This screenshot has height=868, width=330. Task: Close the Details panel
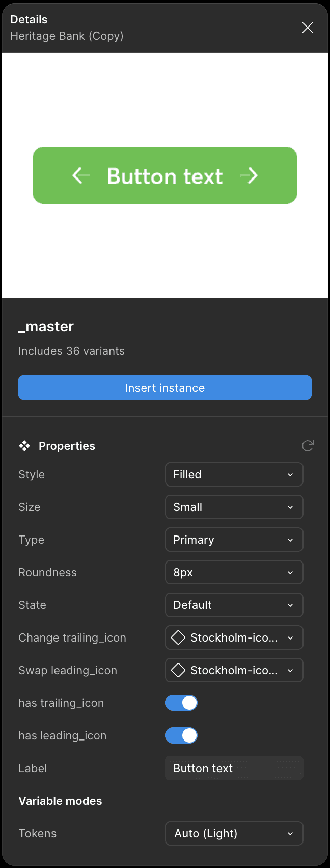(308, 28)
